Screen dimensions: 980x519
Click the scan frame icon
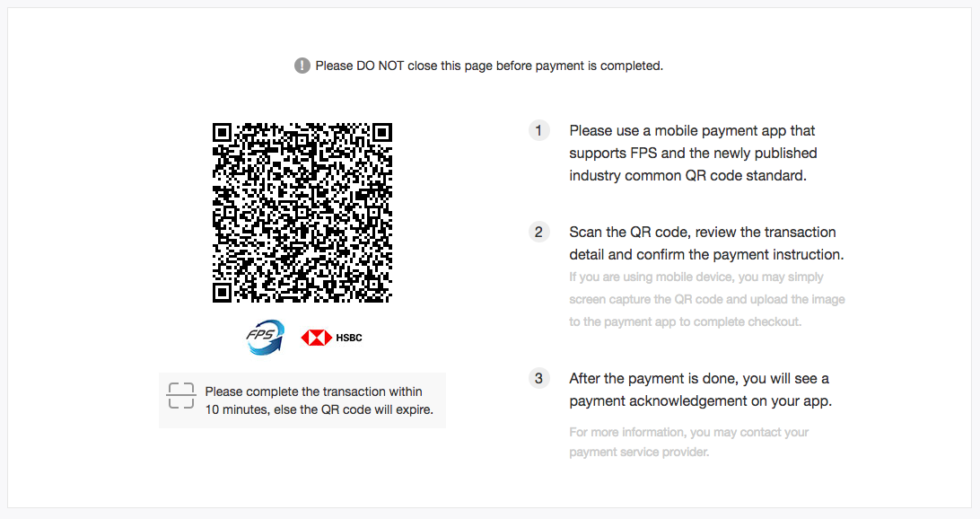tap(181, 396)
